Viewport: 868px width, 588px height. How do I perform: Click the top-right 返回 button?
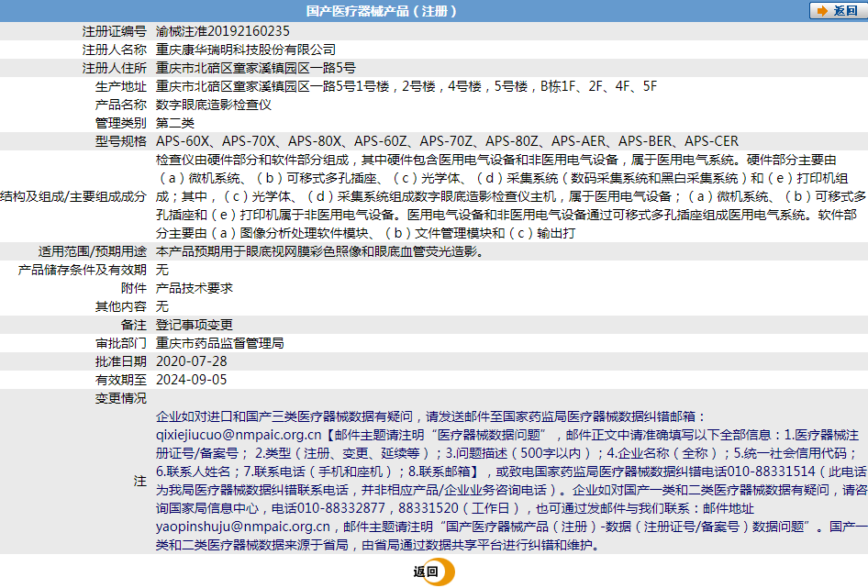point(839,10)
